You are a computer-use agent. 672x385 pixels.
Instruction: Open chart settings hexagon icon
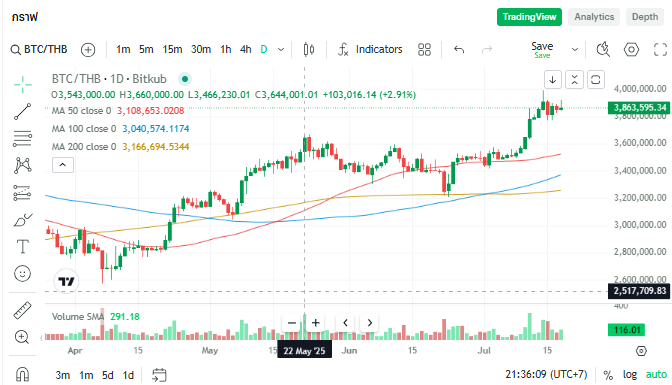(631, 50)
